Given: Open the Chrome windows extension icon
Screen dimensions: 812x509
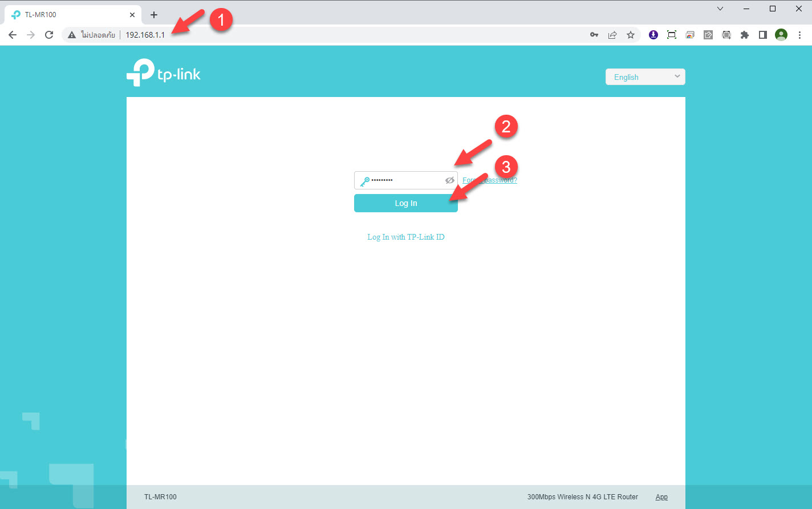Looking at the screenshot, I should pos(690,35).
